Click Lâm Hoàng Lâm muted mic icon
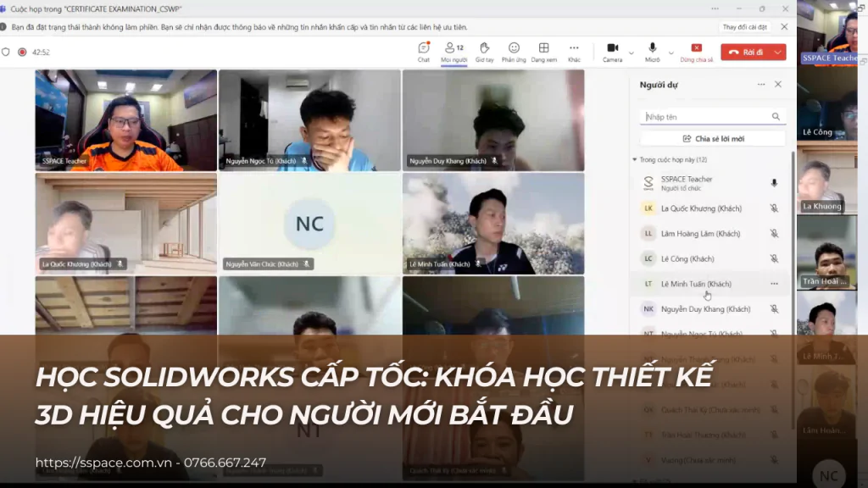 coord(774,234)
